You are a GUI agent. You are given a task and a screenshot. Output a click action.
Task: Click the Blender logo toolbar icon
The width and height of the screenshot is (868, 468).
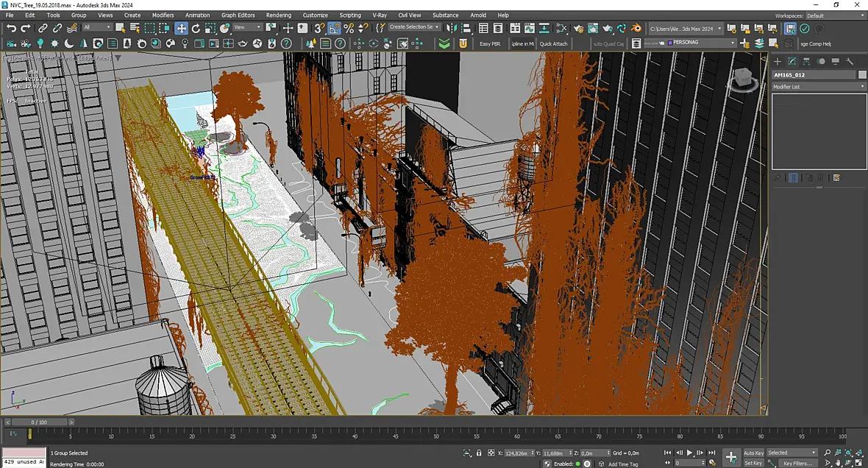pyautogui.click(x=636, y=28)
